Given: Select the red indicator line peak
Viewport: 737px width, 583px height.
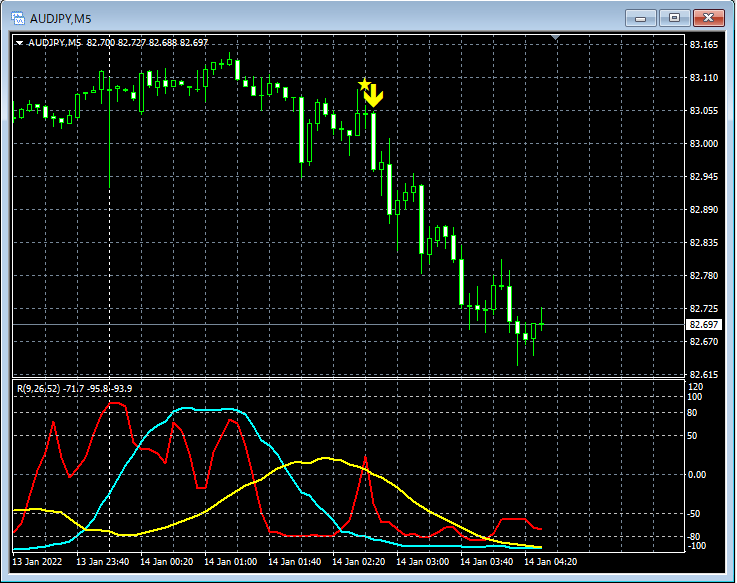Looking at the screenshot, I should [x=115, y=403].
